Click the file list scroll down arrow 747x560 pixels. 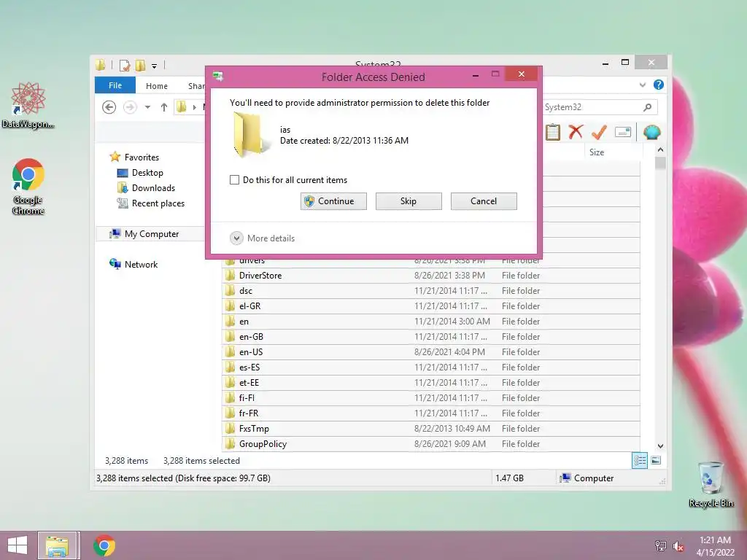point(660,446)
